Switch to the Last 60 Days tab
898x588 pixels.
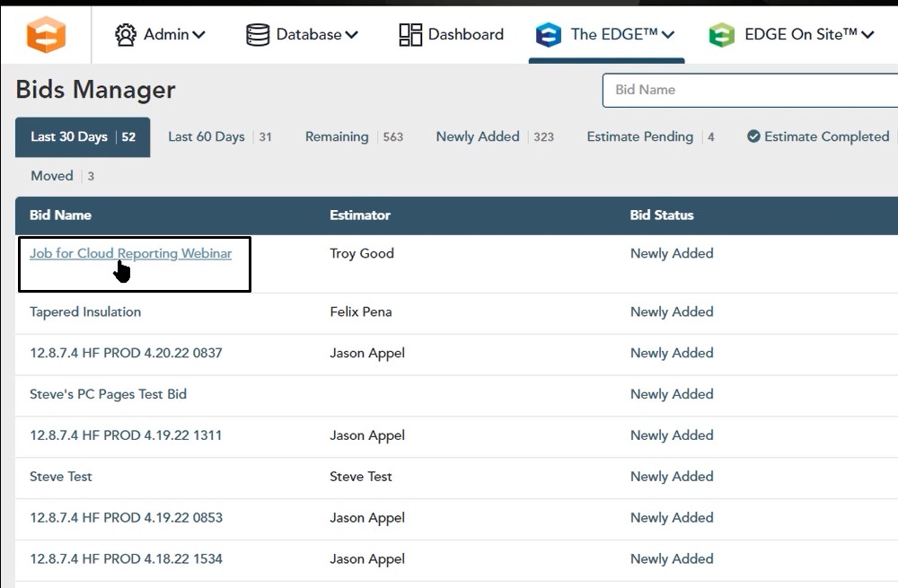click(x=207, y=137)
